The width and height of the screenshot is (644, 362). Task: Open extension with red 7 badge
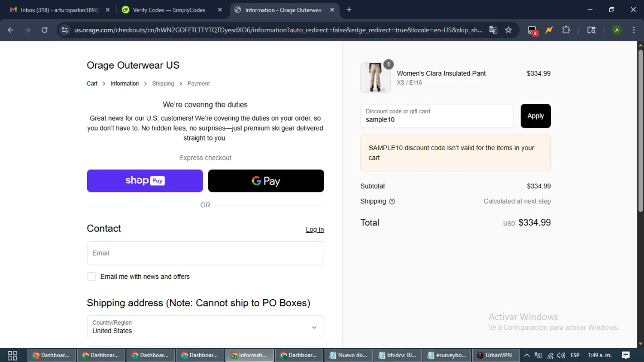pyautogui.click(x=532, y=30)
